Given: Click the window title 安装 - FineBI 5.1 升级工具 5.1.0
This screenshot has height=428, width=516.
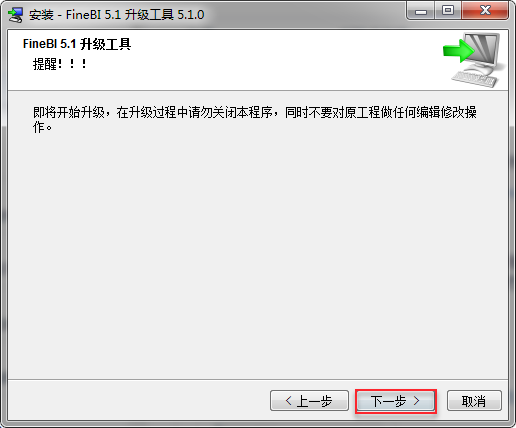Looking at the screenshot, I should [116, 15].
